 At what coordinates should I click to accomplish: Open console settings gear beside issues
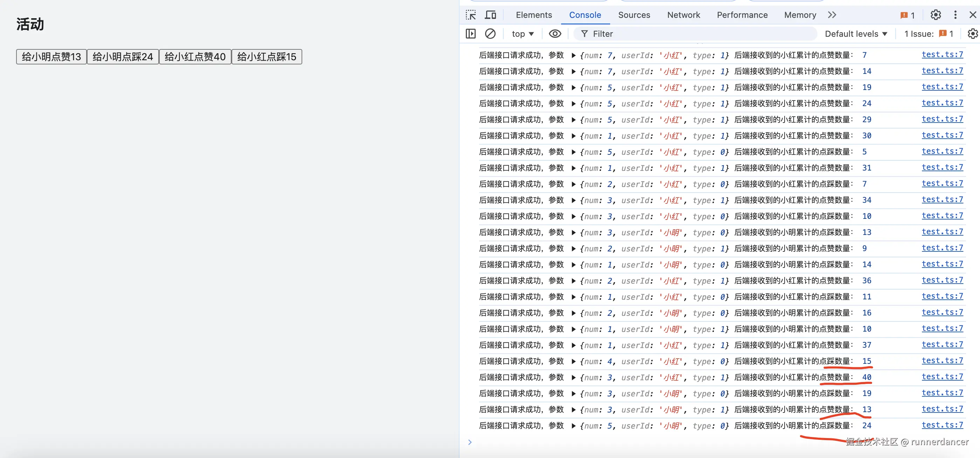pos(972,34)
